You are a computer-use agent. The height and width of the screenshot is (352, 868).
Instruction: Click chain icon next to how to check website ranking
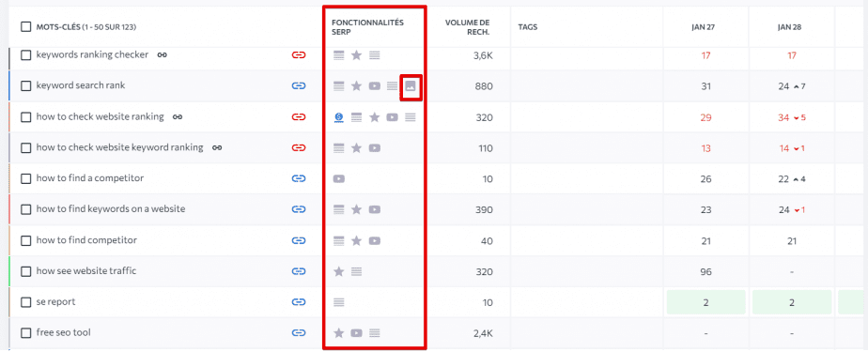click(x=178, y=116)
